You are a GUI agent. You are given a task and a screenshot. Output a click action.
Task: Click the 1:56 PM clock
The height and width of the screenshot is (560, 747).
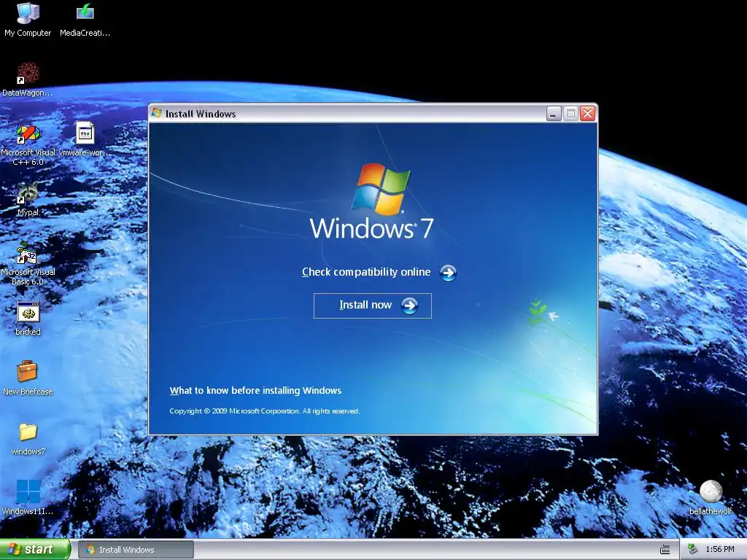click(720, 550)
